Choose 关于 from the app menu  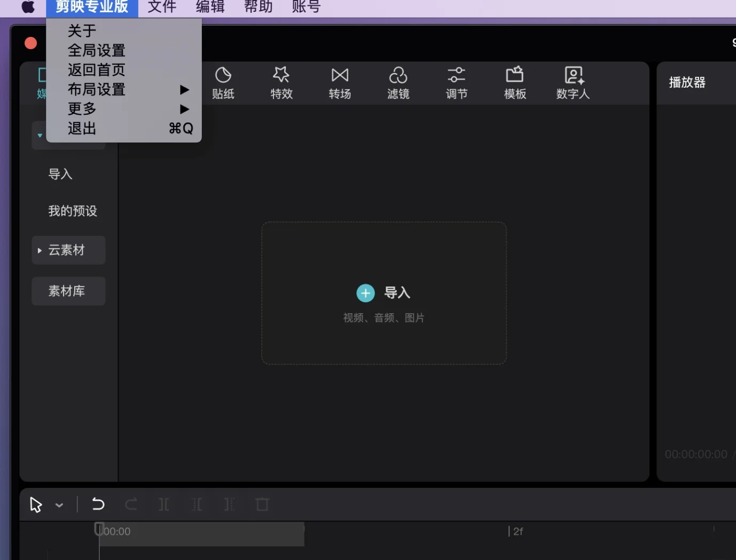coord(124,30)
